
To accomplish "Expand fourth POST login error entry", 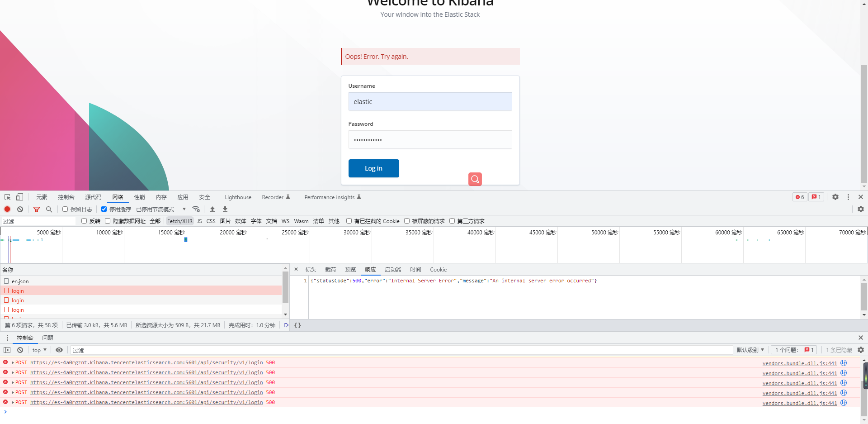I will (13, 392).
